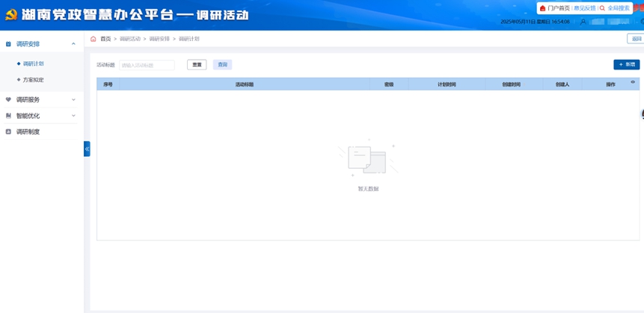This screenshot has width=644, height=313.
Task: Expand the 智能优化 menu chevron
Action: tap(73, 116)
